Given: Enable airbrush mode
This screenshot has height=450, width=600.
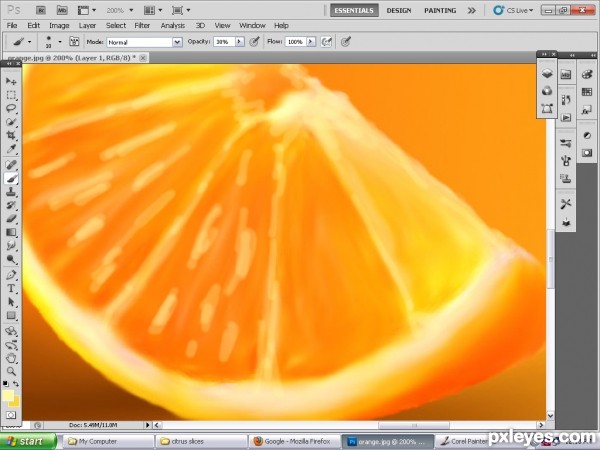Looking at the screenshot, I should pyautogui.click(x=326, y=41).
